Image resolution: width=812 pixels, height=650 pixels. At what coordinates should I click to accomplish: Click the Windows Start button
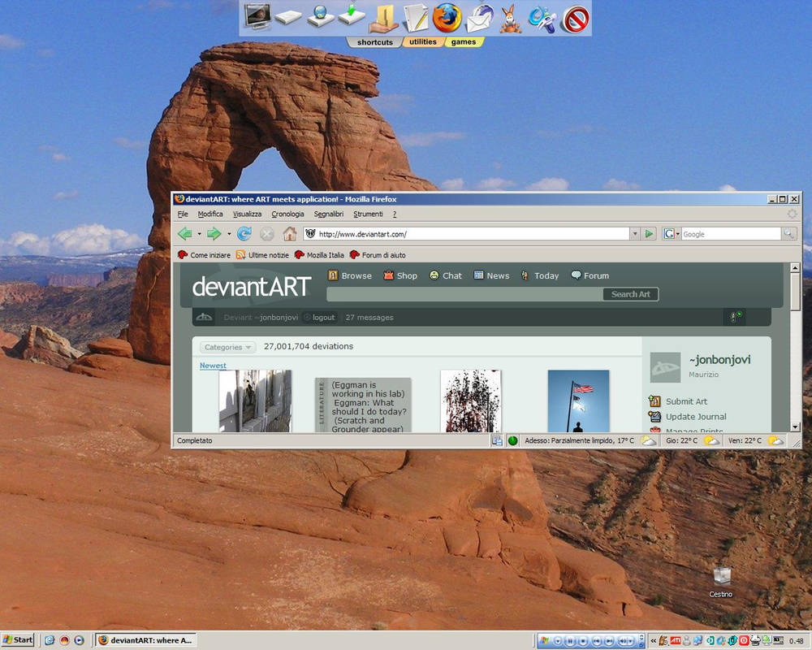tap(18, 639)
